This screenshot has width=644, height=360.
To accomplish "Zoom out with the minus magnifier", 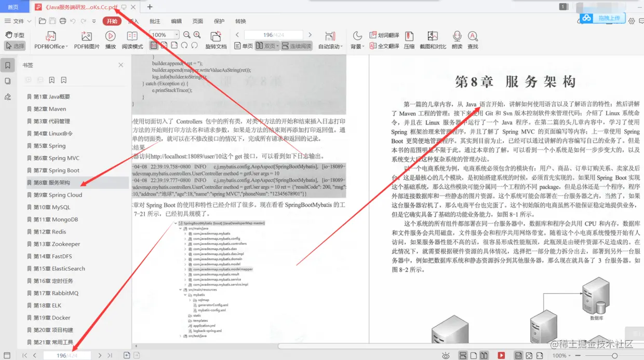I will pyautogui.click(x=186, y=35).
